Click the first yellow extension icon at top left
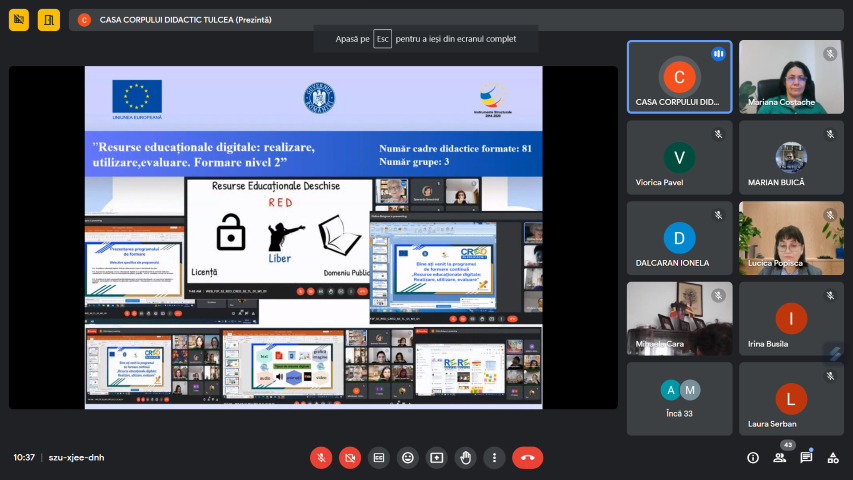 pyautogui.click(x=19, y=19)
